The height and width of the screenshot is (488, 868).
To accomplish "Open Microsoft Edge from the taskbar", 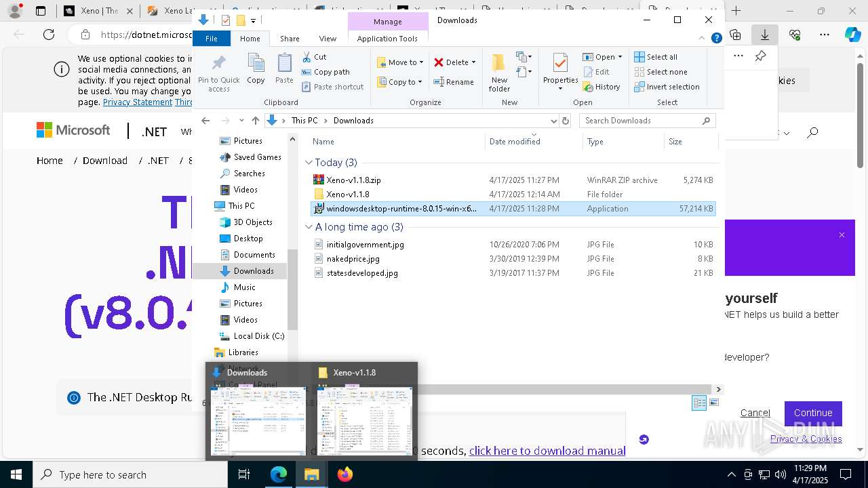I will 279,474.
